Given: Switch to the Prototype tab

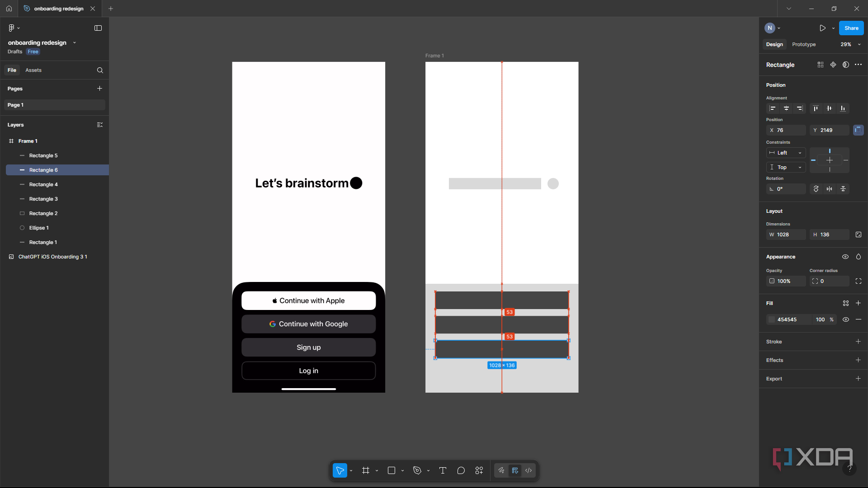Looking at the screenshot, I should click(x=804, y=44).
